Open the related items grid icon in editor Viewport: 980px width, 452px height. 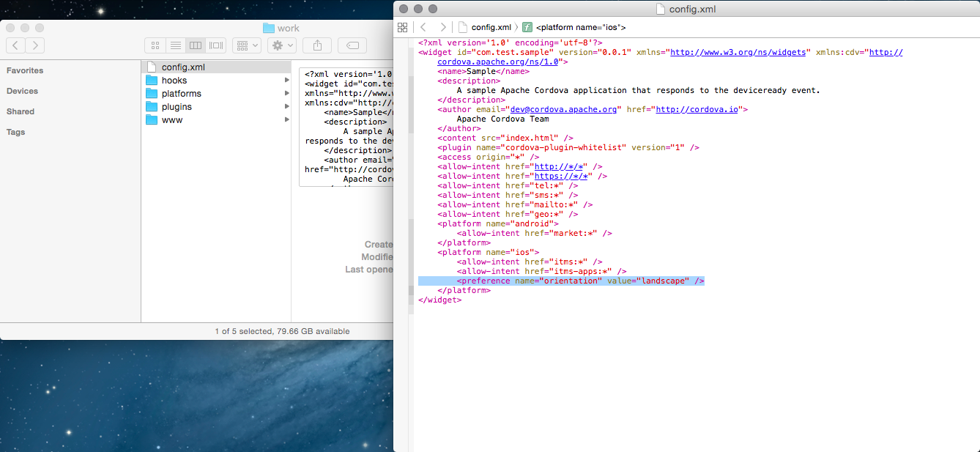click(402, 27)
